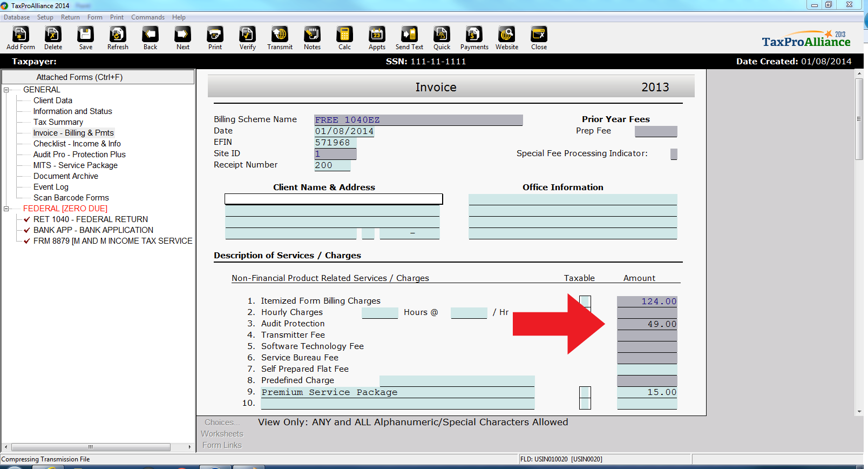Viewport: 868px width, 469px height.
Task: Open FRM 8879 form in the tree
Action: pos(113,241)
